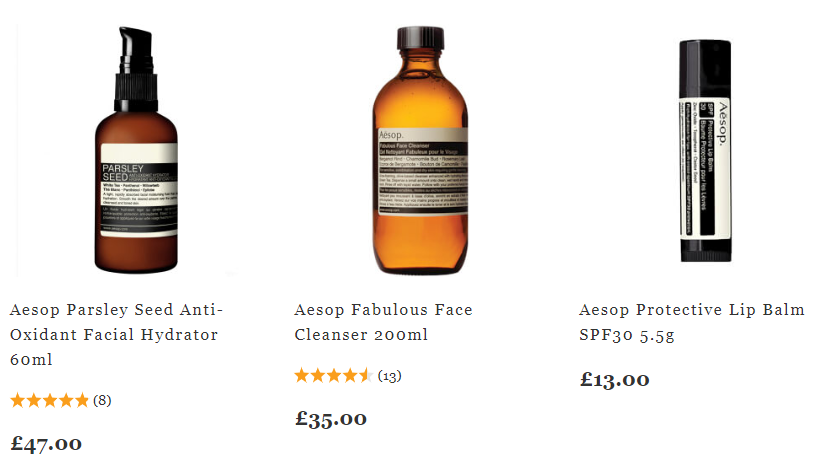
Task: Open the Fabulous Face Cleanser bottle image
Action: coord(420,150)
